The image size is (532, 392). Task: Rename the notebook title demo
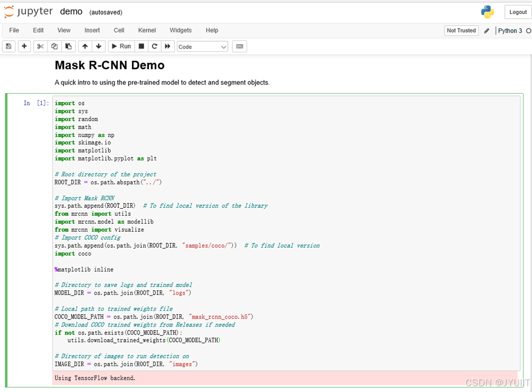pyautogui.click(x=71, y=12)
